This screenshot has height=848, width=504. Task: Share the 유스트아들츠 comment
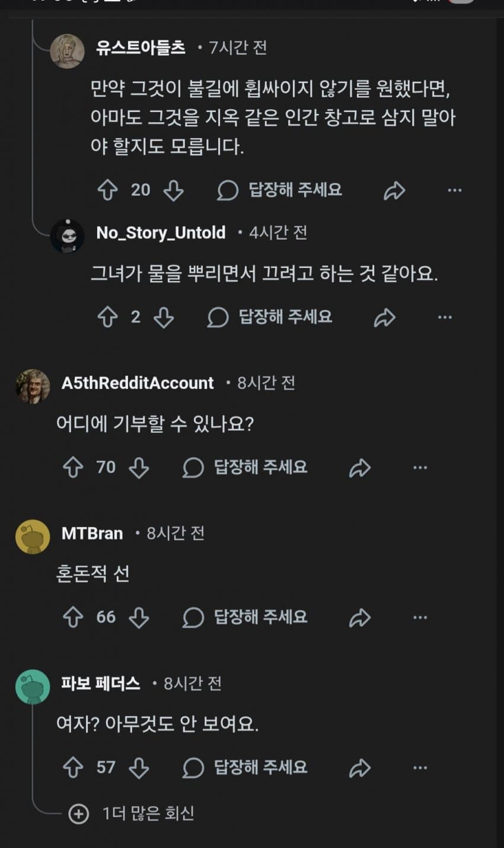394,190
